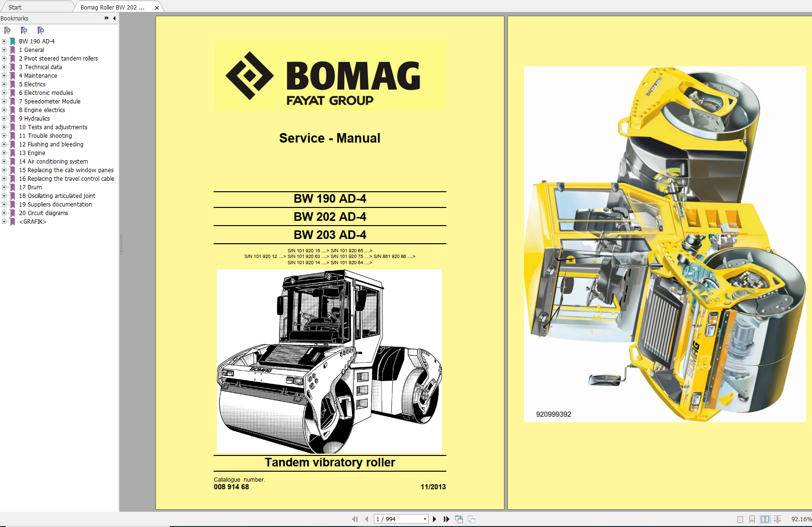
Task: Select single page layout icon
Action: coord(740,519)
